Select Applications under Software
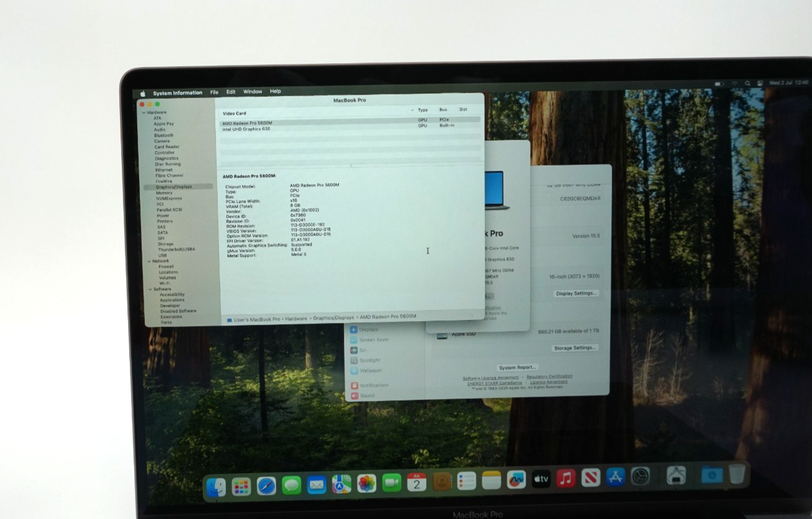 tap(172, 300)
